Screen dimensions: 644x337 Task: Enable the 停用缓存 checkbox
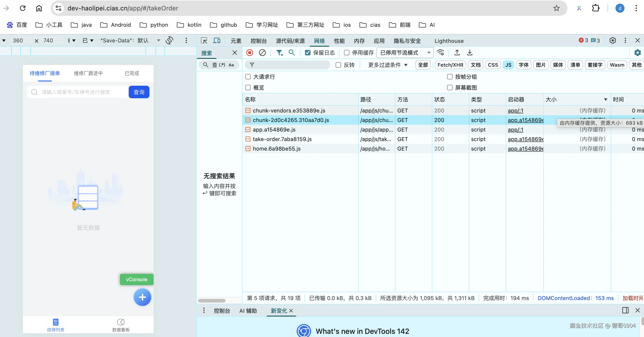(346, 53)
